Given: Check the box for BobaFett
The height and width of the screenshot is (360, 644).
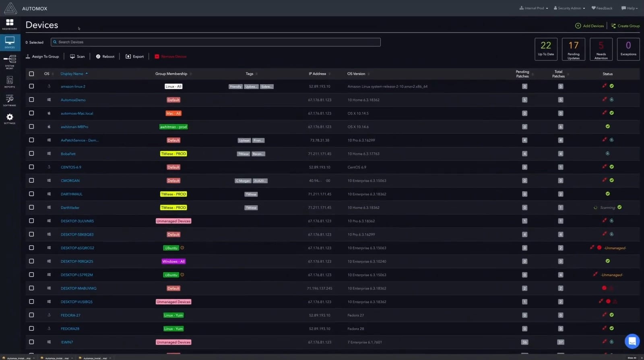Looking at the screenshot, I should tap(31, 153).
